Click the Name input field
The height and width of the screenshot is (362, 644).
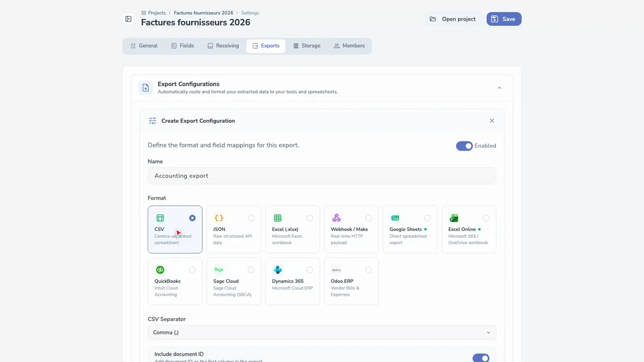click(x=322, y=176)
